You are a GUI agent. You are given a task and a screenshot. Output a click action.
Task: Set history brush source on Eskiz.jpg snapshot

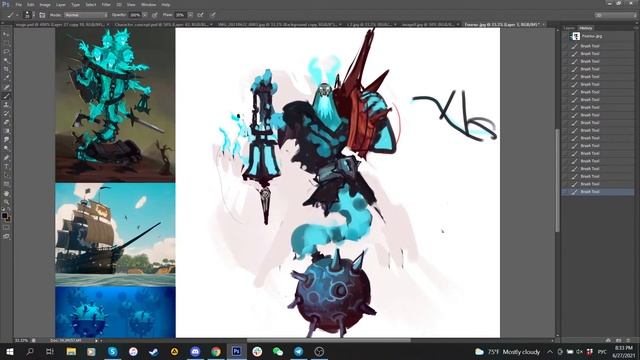(565, 36)
